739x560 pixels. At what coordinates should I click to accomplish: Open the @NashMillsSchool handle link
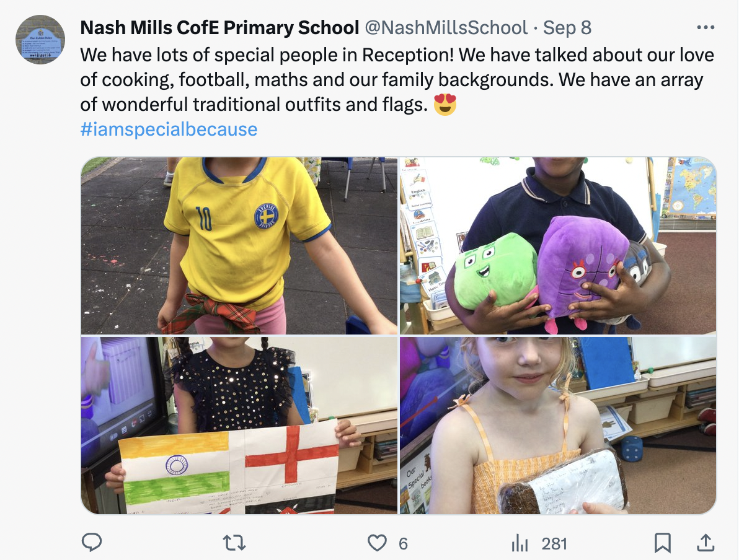(x=446, y=28)
